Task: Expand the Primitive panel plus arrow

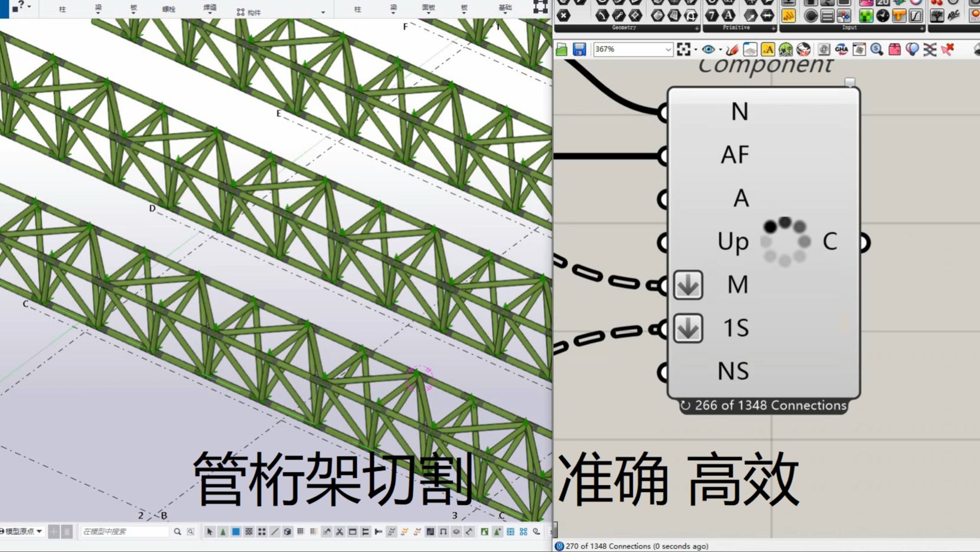Action: (773, 28)
